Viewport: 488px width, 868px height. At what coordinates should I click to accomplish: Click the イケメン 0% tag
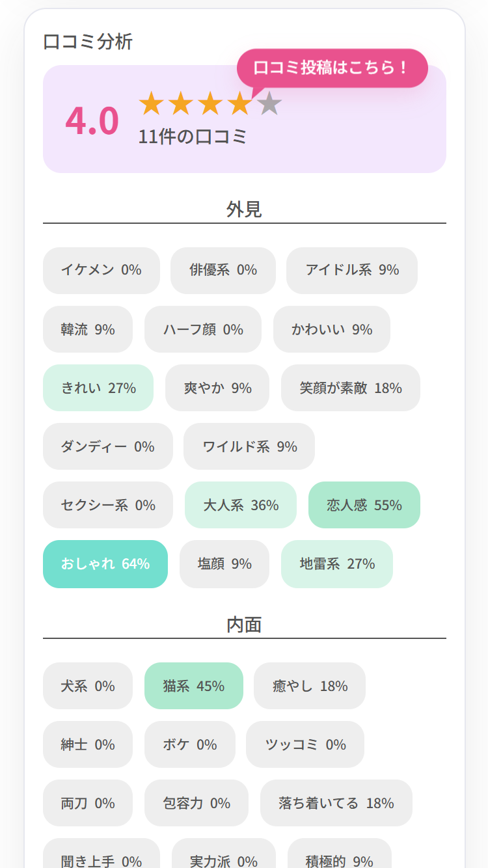coord(101,271)
